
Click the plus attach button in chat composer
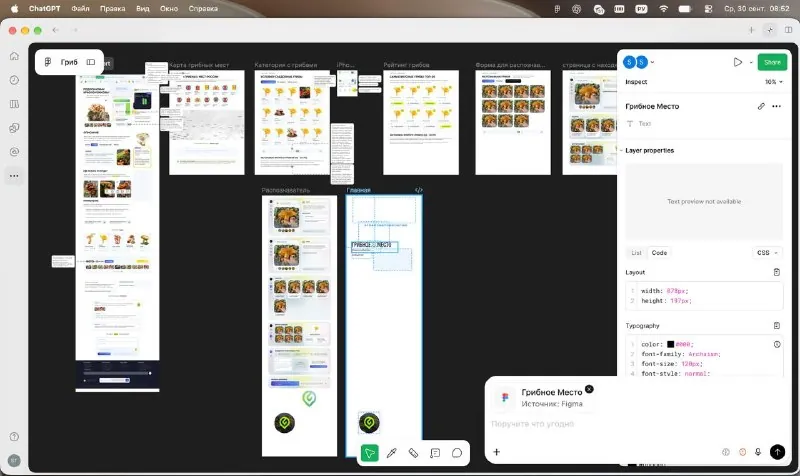(x=496, y=452)
